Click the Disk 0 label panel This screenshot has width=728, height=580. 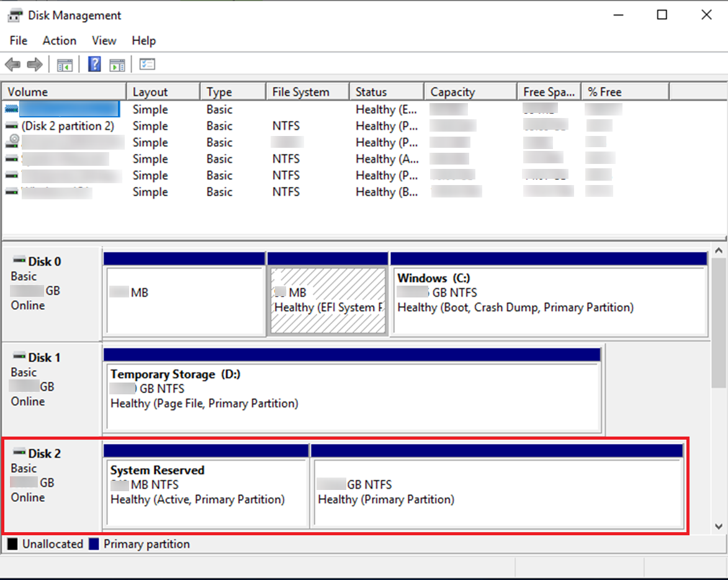[51, 292]
